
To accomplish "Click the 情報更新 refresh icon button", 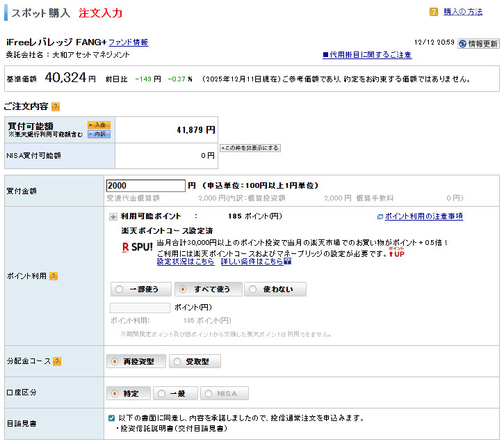I will (478, 43).
